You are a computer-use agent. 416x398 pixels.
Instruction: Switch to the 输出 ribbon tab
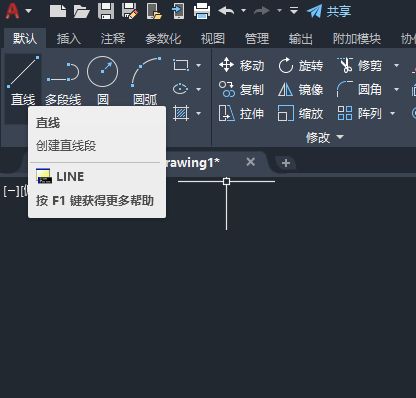[301, 39]
